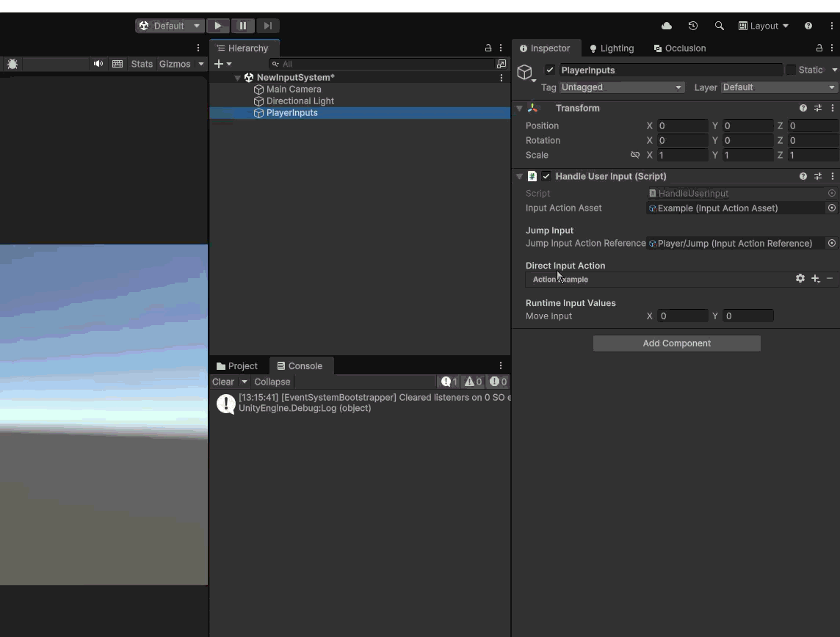This screenshot has width=840, height=637.
Task: Open the Tag Untagged dropdown
Action: pyautogui.click(x=622, y=87)
